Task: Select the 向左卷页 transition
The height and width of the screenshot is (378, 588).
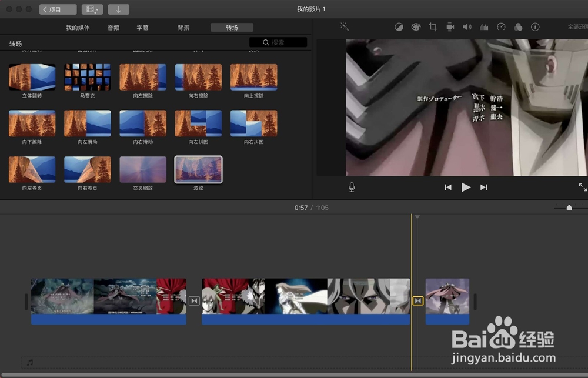Action: coord(32,169)
